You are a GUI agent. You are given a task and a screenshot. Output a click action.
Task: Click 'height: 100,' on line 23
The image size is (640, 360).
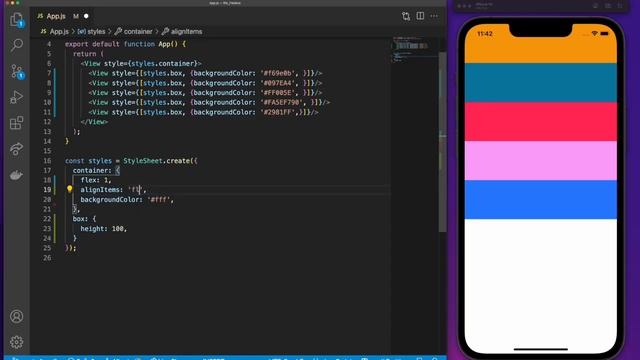tap(104, 229)
